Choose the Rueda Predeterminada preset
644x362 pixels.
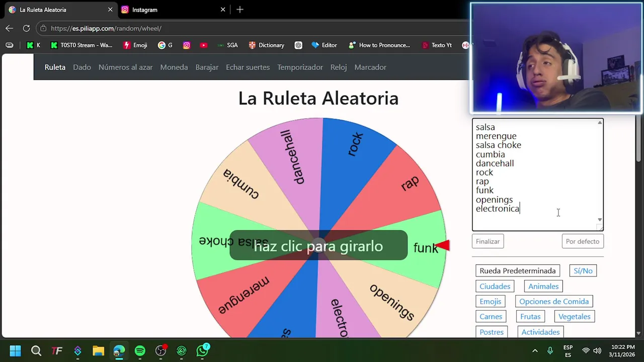pyautogui.click(x=518, y=270)
